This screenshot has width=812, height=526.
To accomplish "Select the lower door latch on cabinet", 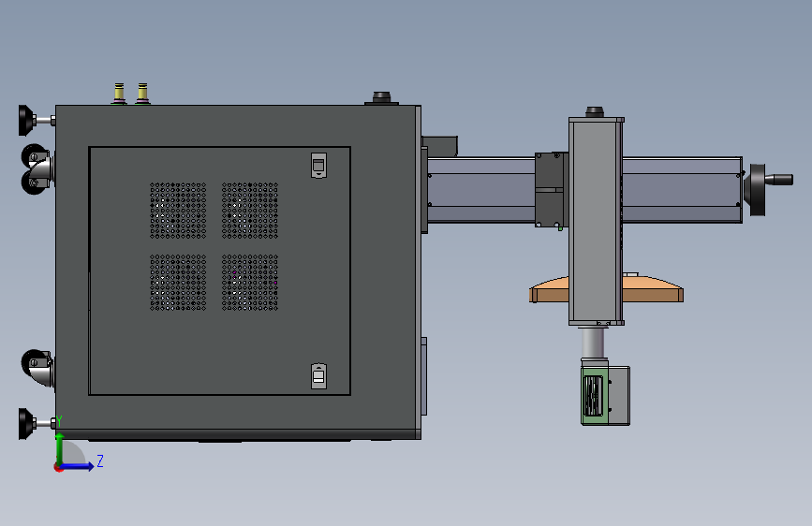I will pos(318,376).
